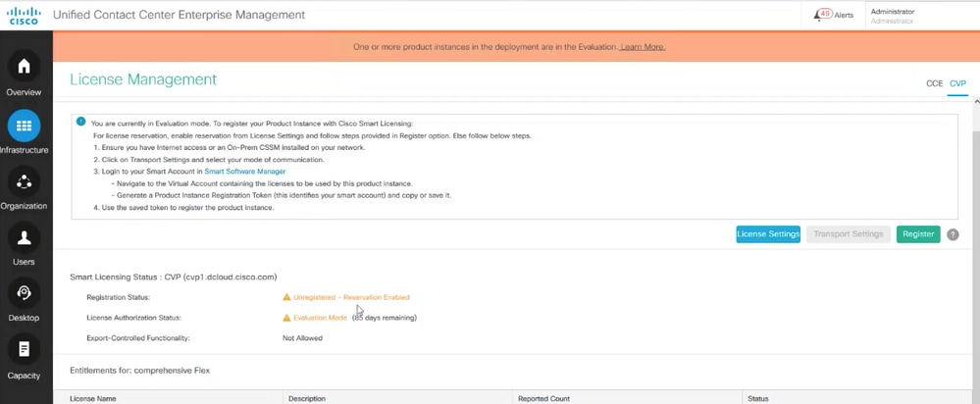The height and width of the screenshot is (404, 980).
Task: Click the 'License Authorization Status:' label
Action: (133, 318)
